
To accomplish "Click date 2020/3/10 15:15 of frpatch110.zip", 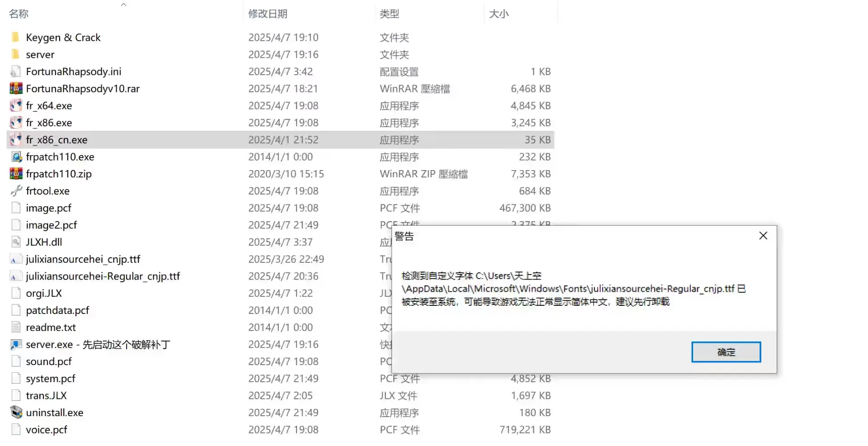I will point(286,174).
